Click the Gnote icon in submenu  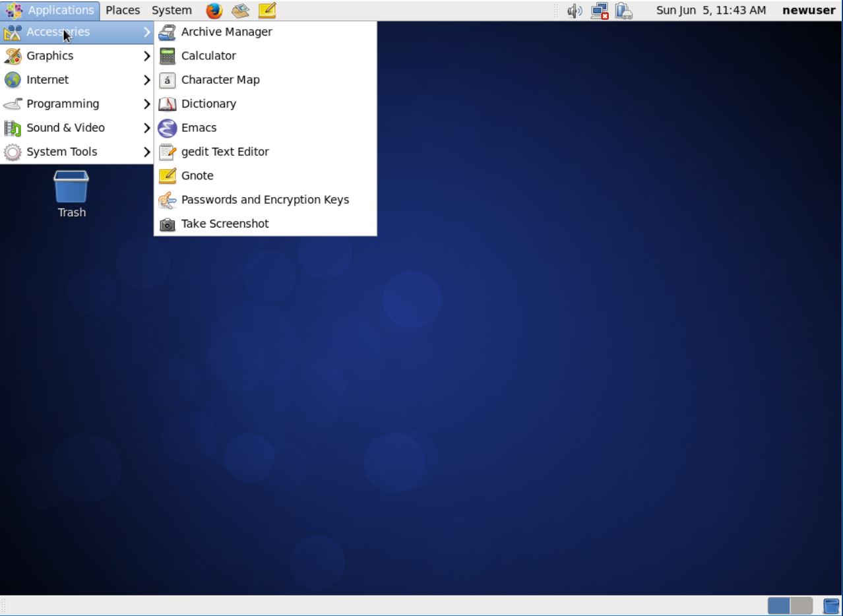(x=168, y=176)
